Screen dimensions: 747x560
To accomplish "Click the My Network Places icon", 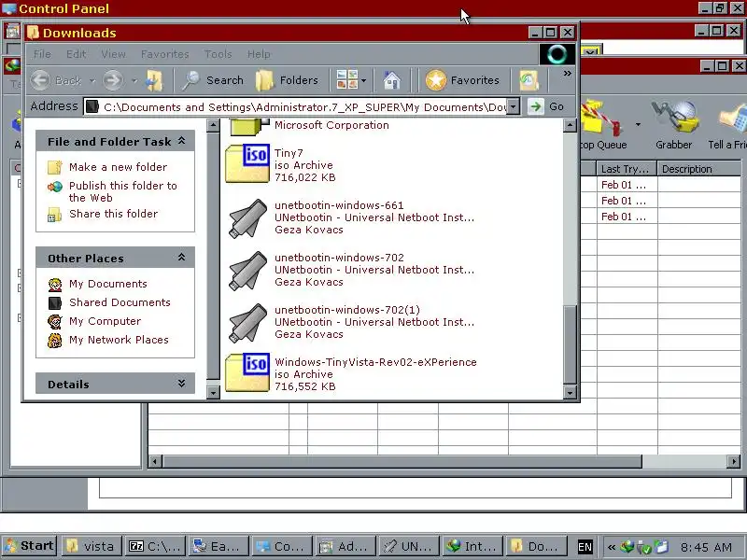I will [55, 340].
